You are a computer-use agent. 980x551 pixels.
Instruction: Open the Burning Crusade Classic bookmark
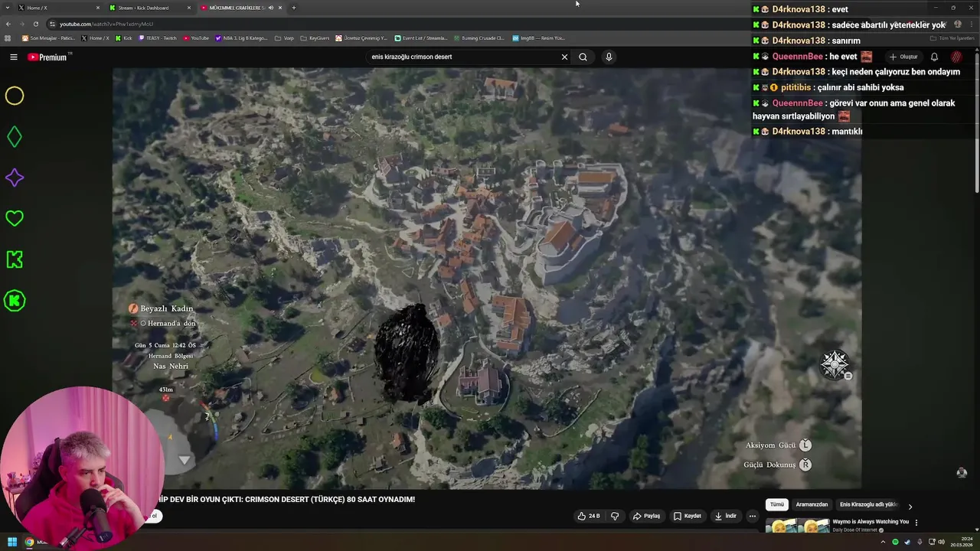479,38
